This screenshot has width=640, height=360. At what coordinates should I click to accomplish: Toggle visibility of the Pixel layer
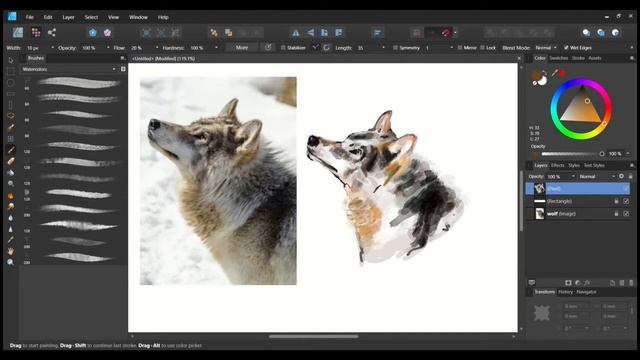pos(626,189)
